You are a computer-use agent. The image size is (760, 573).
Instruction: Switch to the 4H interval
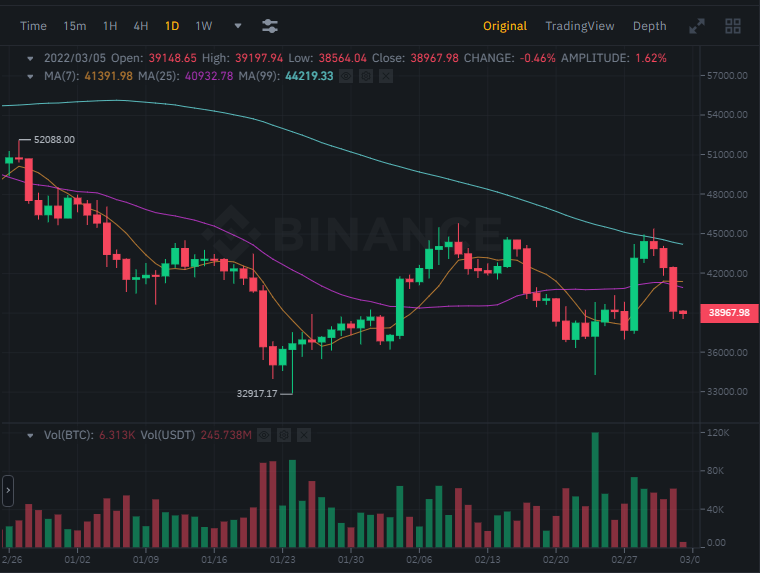pos(141,26)
